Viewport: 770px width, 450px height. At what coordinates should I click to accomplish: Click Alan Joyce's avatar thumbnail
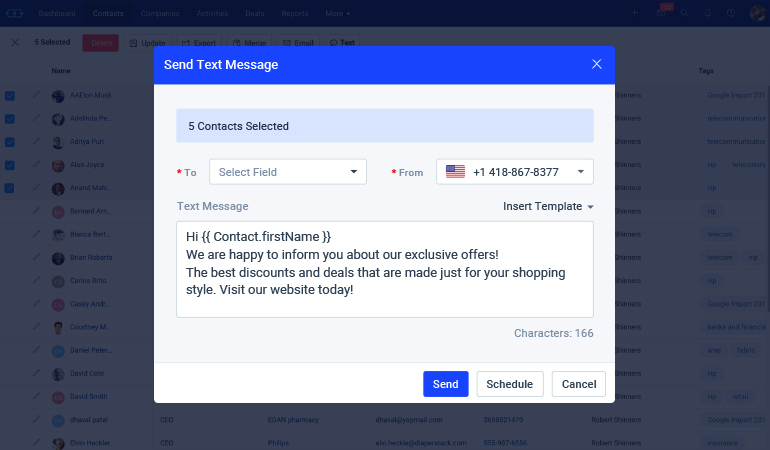coord(58,166)
